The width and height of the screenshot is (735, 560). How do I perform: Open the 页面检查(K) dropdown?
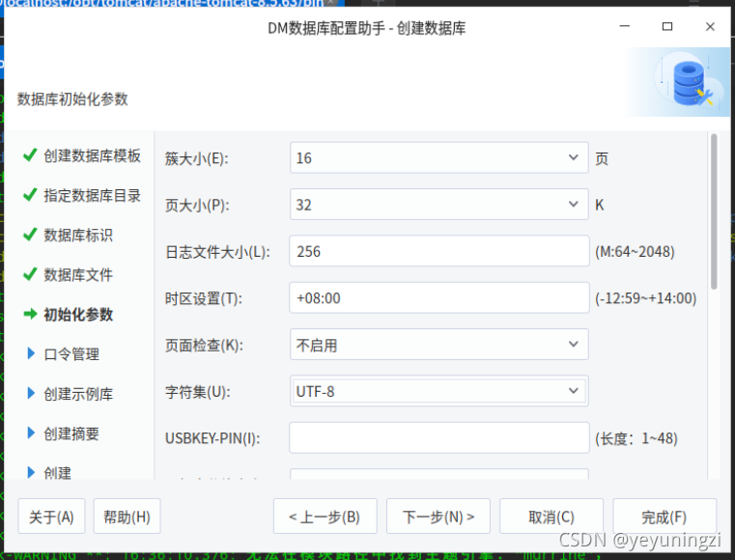(x=438, y=345)
